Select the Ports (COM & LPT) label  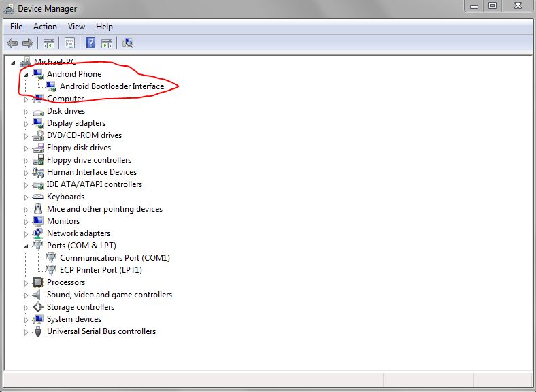(x=82, y=246)
